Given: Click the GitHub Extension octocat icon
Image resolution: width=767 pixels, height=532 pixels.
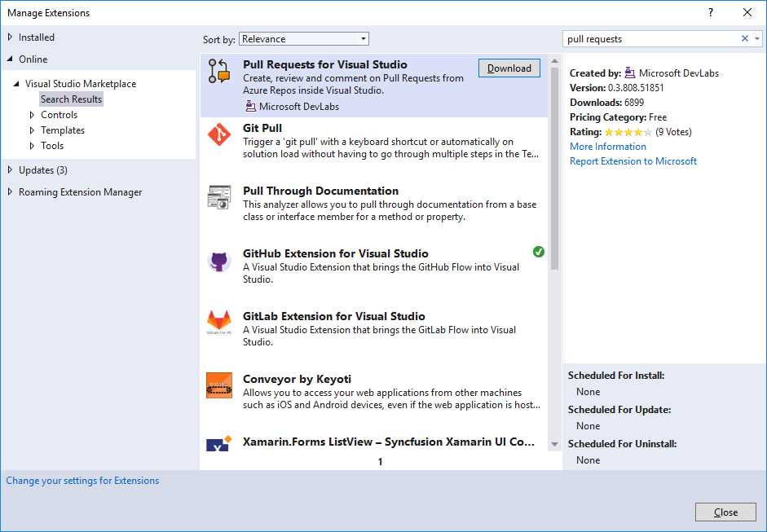Looking at the screenshot, I should click(x=218, y=262).
